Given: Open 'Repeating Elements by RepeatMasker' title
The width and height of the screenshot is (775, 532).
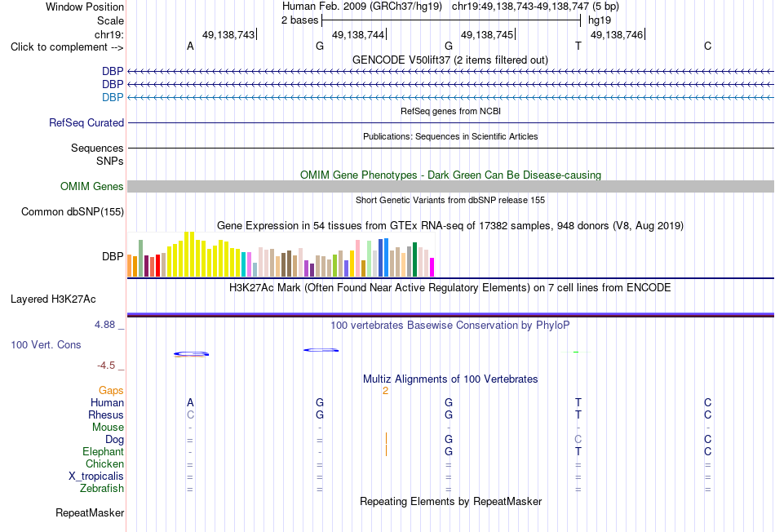Looking at the screenshot, I should 451,501.
